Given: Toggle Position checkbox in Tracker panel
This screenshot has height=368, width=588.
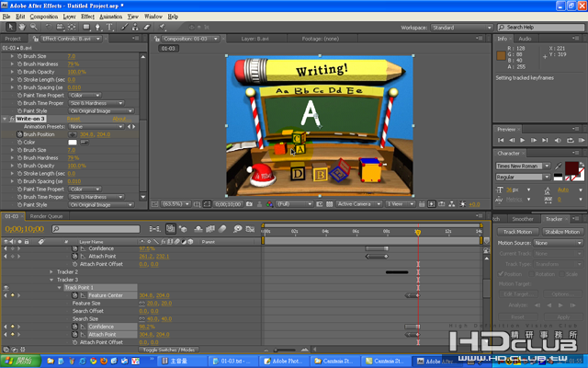Looking at the screenshot, I should pos(501,274).
